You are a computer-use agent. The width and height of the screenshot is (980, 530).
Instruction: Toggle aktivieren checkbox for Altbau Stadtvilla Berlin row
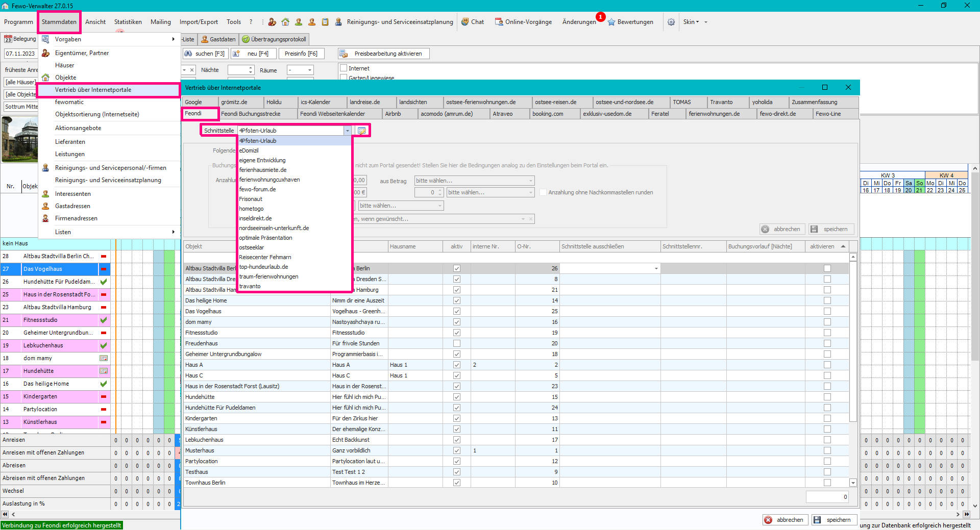click(827, 268)
